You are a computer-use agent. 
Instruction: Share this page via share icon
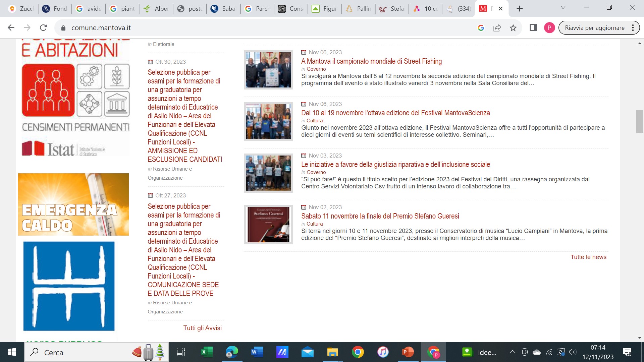497,28
